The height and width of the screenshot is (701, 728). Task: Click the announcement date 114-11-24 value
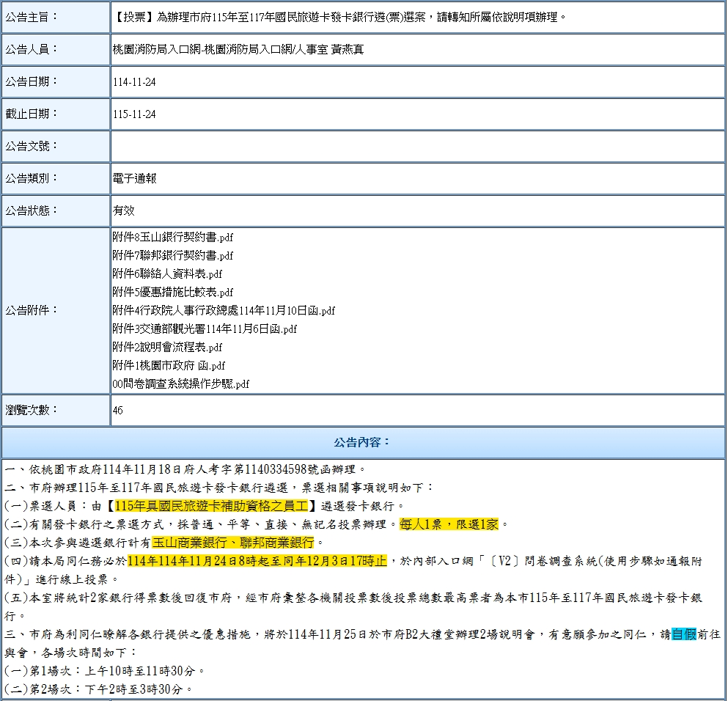click(134, 82)
